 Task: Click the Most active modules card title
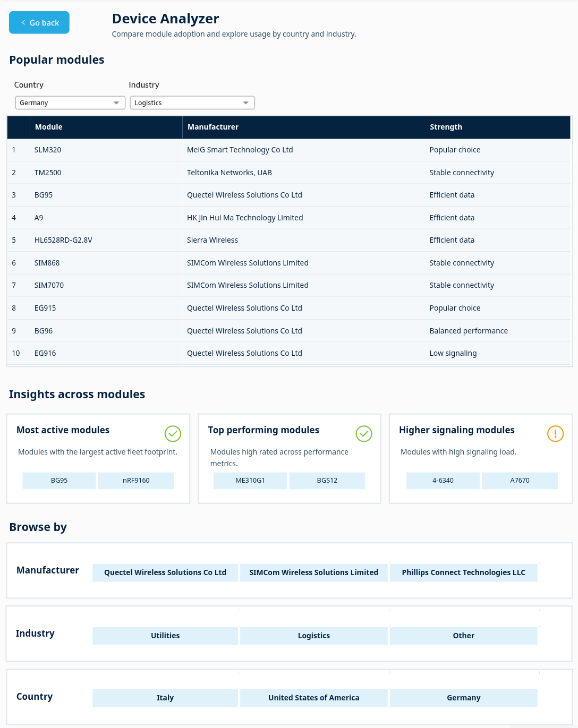[63, 430]
